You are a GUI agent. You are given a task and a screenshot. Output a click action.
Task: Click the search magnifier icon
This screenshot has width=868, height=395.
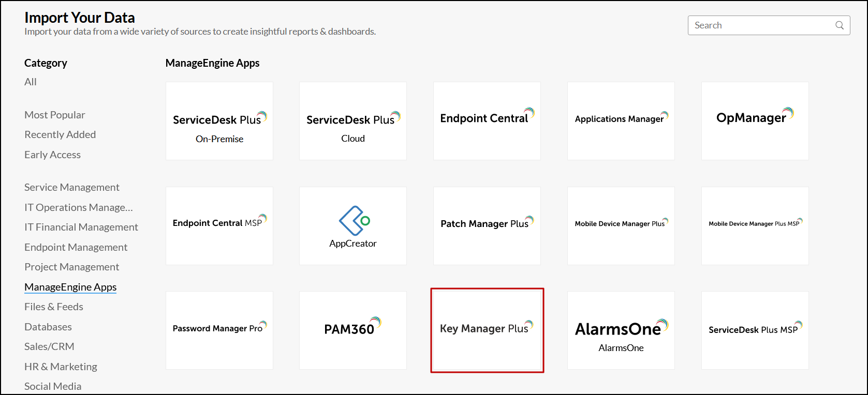(x=839, y=25)
